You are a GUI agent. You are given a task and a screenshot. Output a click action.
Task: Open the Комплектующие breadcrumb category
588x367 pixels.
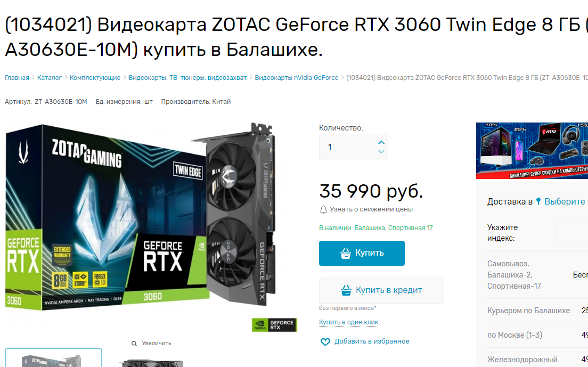pyautogui.click(x=95, y=78)
